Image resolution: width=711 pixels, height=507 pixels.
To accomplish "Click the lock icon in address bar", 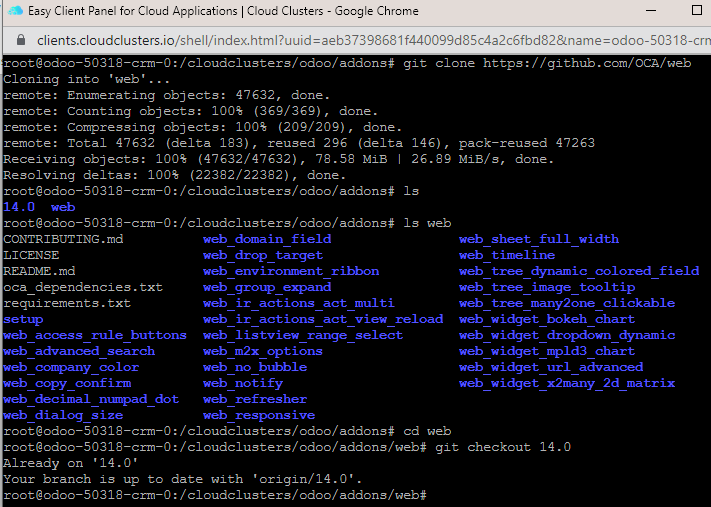I will click(21, 40).
